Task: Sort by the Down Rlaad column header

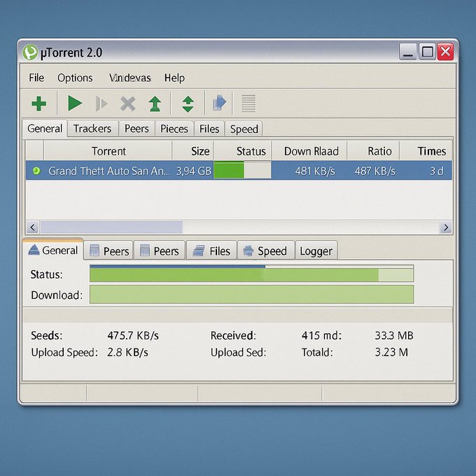Action: coord(309,151)
